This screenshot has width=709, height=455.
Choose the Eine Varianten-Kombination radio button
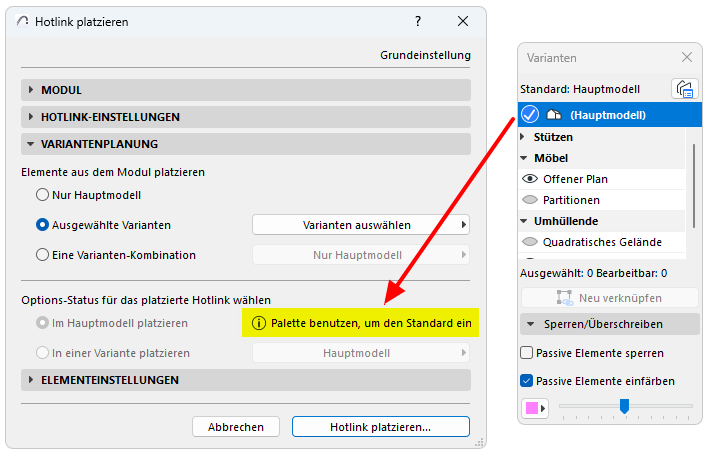(x=43, y=255)
